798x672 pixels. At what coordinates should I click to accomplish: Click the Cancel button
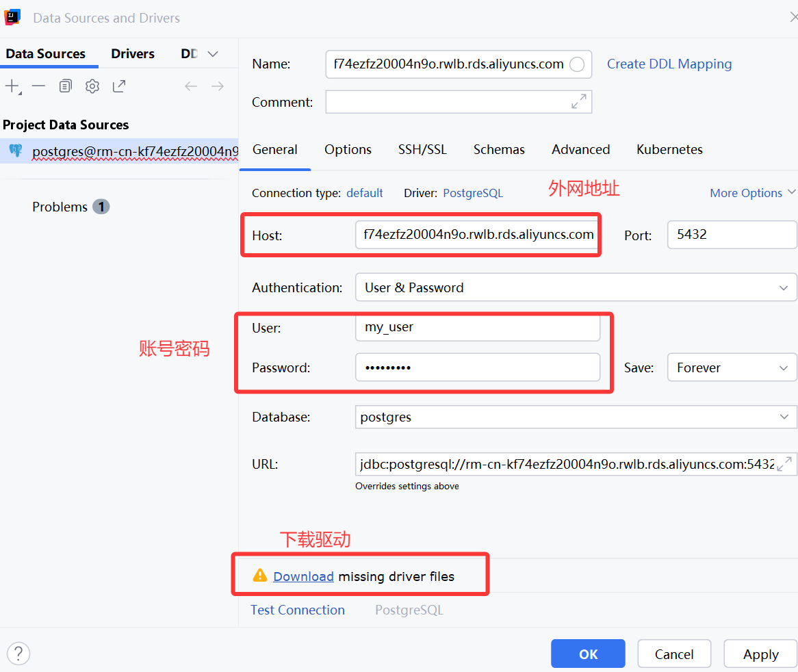click(x=674, y=654)
